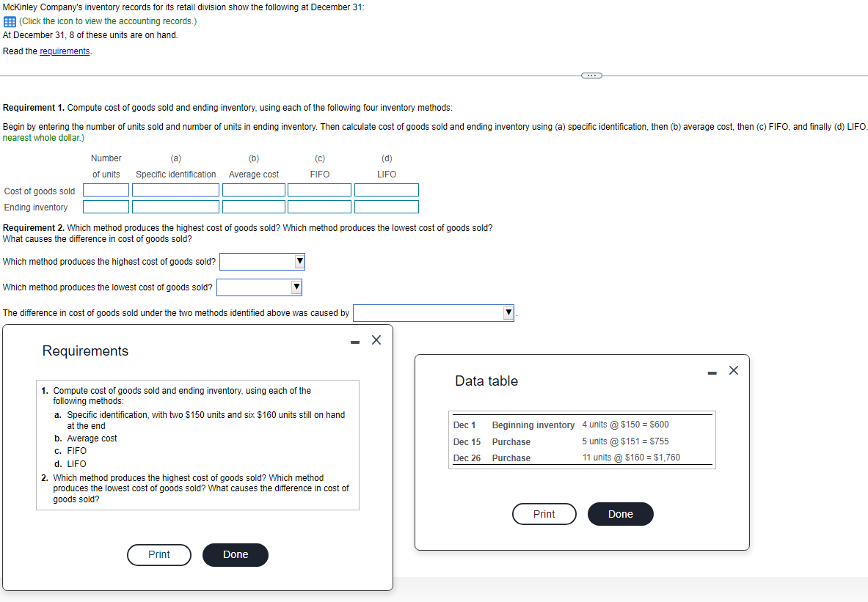This screenshot has width=868, height=602.
Task: Click requirement item 'b. Average cost'
Action: pyautogui.click(x=86, y=438)
